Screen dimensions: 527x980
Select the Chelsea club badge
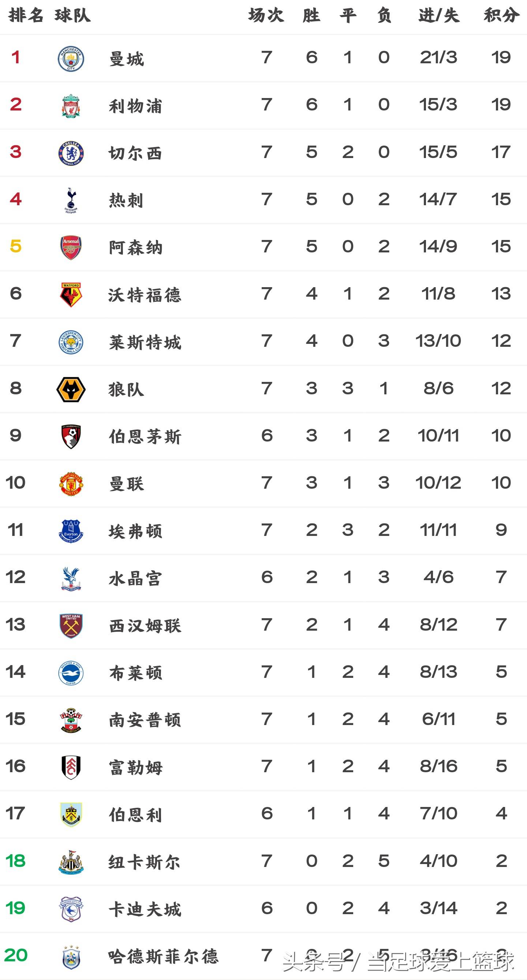pyautogui.click(x=71, y=153)
